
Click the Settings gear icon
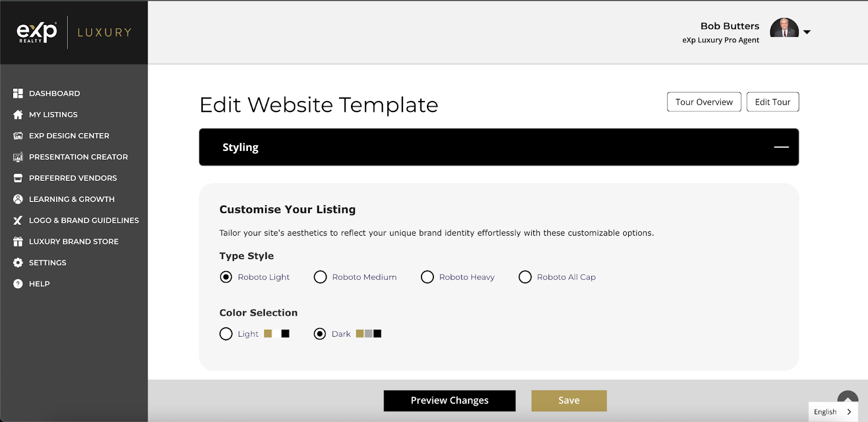point(18,263)
